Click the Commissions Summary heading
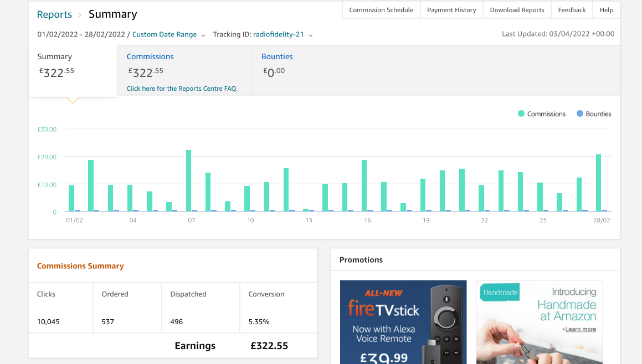642x364 pixels. click(80, 266)
